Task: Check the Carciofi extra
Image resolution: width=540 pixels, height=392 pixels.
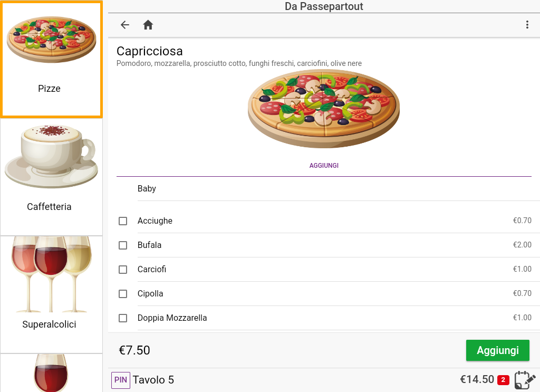Action: pos(123,270)
